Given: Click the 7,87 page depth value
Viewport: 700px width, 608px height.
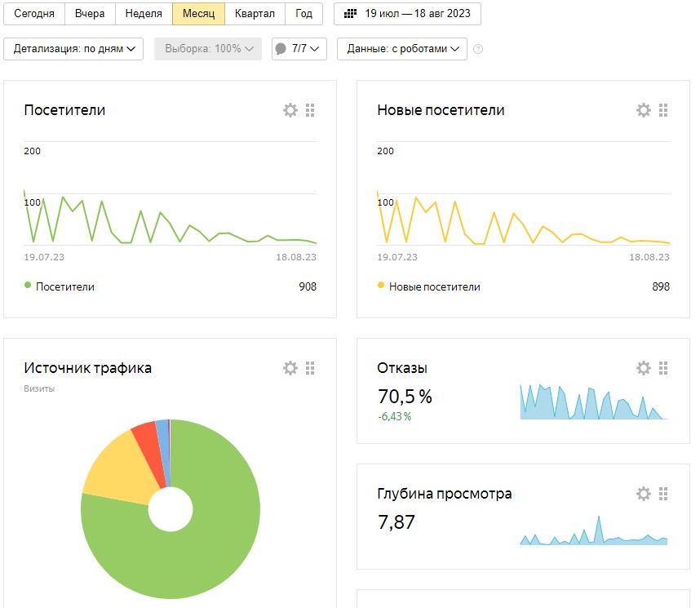Looking at the screenshot, I should tap(397, 522).
